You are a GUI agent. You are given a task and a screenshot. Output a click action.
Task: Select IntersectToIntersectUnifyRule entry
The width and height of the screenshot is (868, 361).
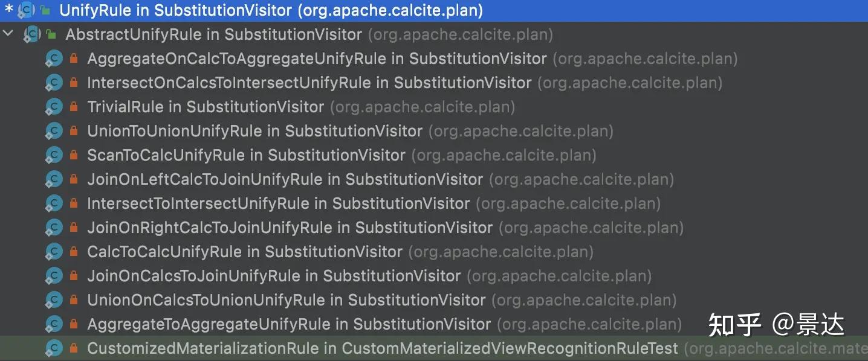coord(278,203)
